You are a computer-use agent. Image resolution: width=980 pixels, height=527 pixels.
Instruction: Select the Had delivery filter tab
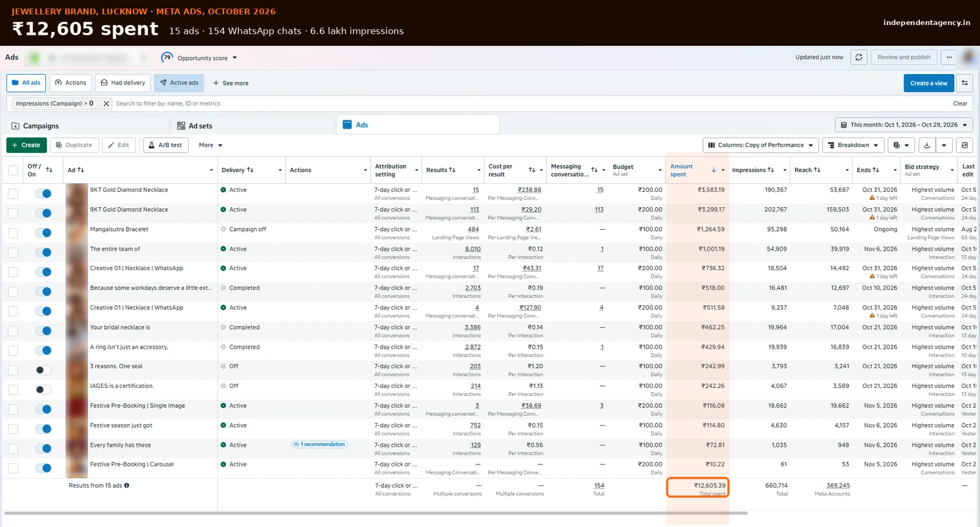coord(123,83)
